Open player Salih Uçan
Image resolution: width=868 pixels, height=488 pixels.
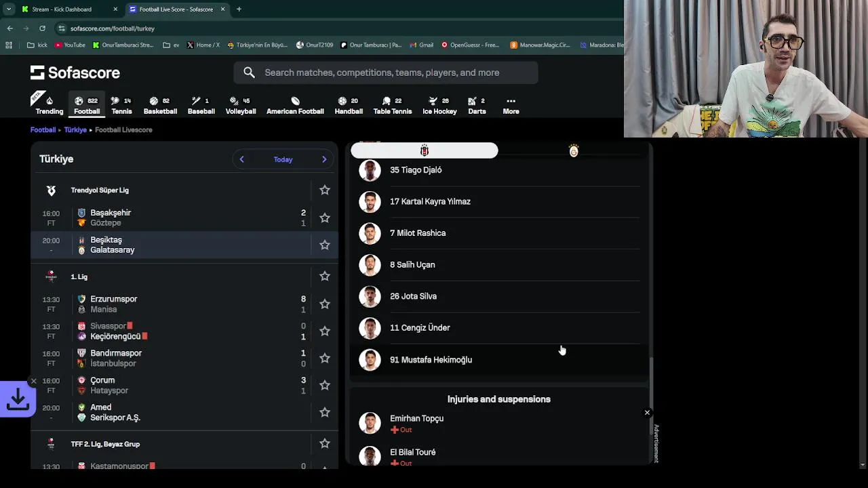tap(498, 264)
